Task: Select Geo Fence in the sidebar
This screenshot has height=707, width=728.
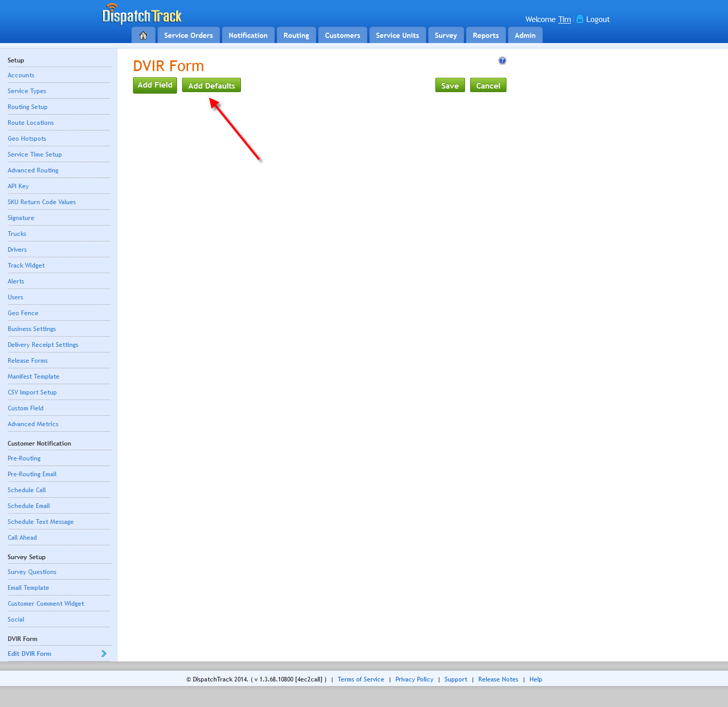Action: 23,313
